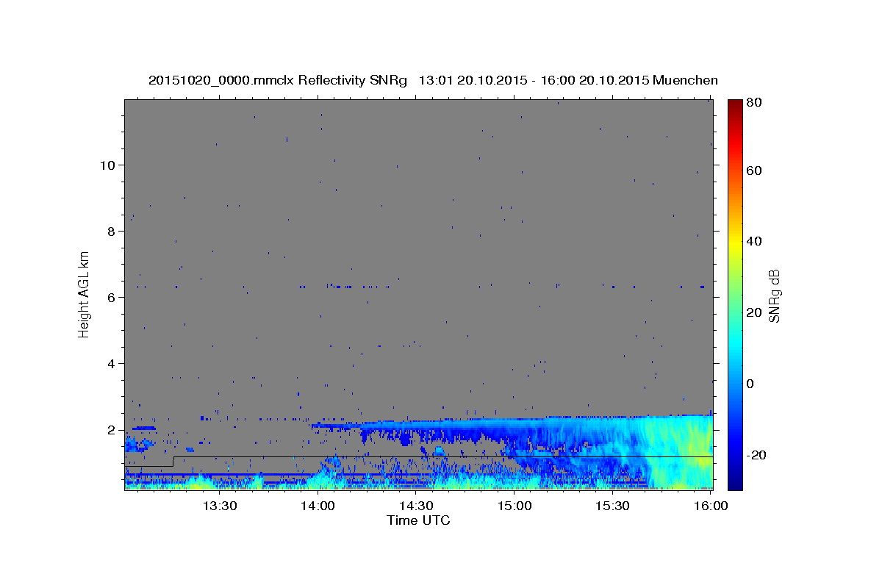Click the 16:00 time tick label

tap(711, 506)
